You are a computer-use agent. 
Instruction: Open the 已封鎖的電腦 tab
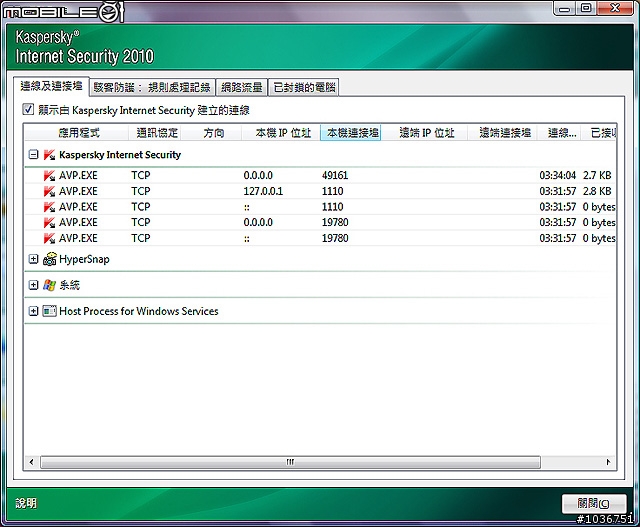point(304,87)
